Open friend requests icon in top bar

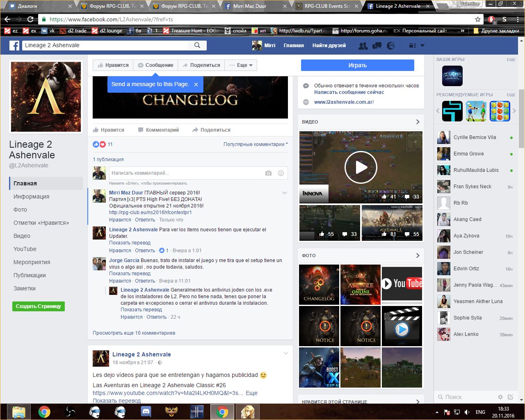coord(363,46)
